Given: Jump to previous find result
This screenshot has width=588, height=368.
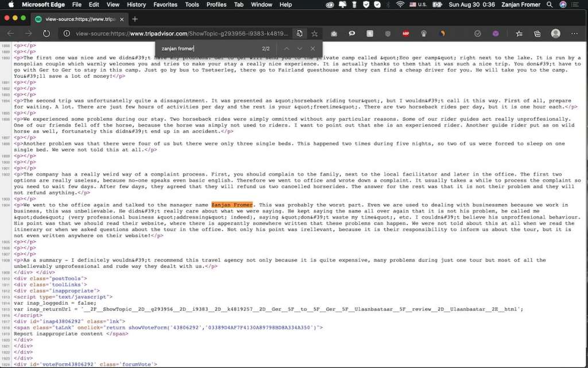Looking at the screenshot, I should (x=287, y=48).
